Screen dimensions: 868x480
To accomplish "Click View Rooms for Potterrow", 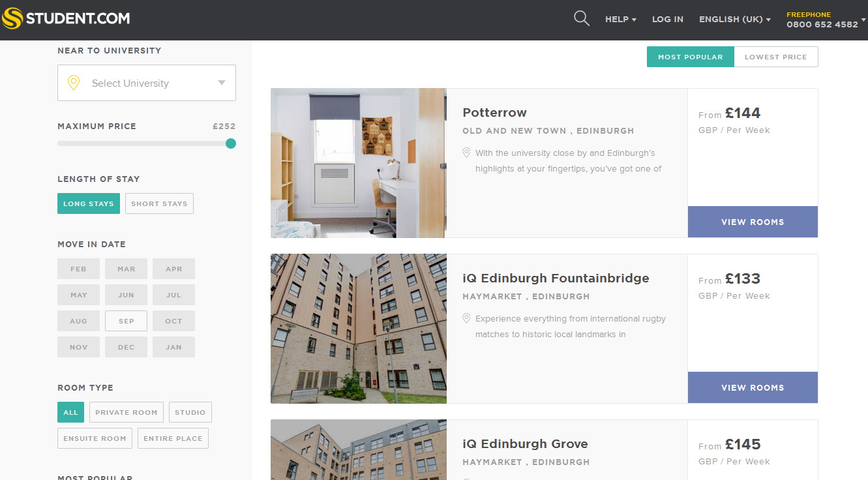I will coord(753,222).
